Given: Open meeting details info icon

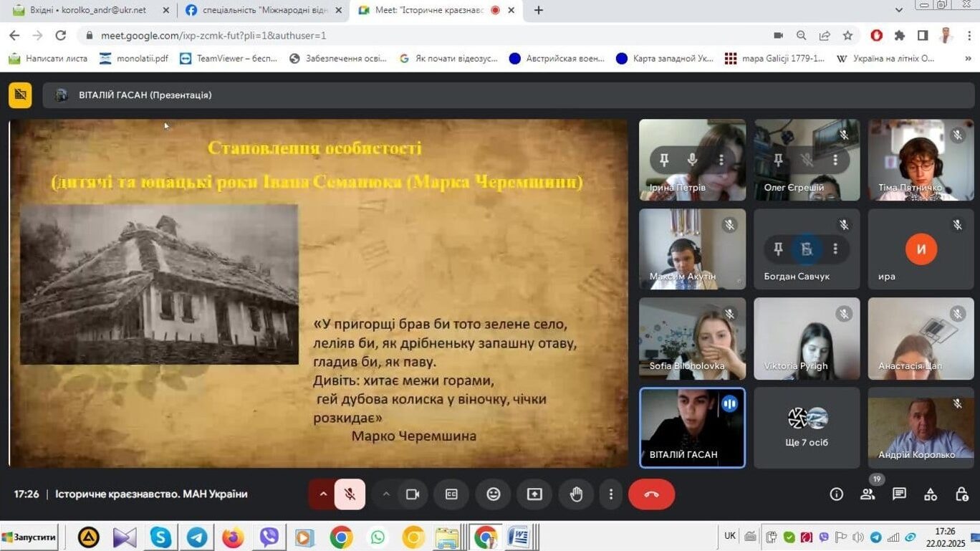Looking at the screenshot, I should pos(836,494).
